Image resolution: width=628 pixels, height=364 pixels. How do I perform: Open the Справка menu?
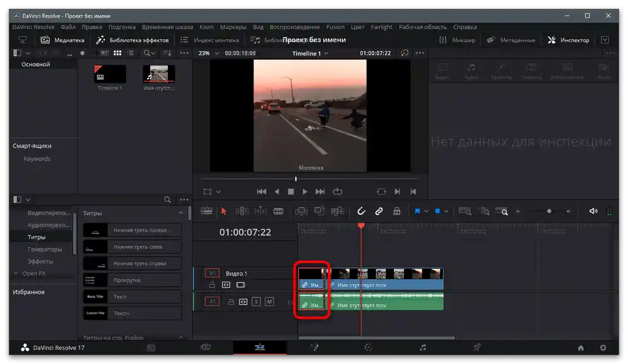(x=465, y=27)
